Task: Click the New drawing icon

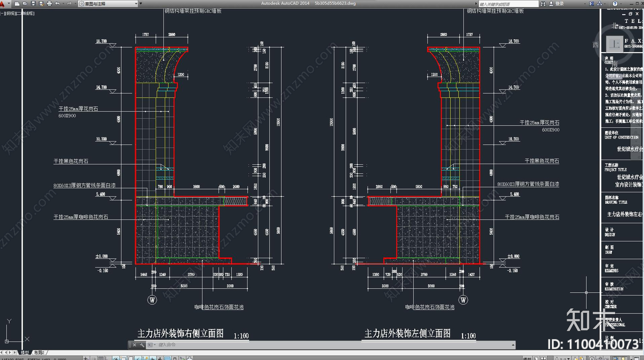Action: tap(17, 4)
